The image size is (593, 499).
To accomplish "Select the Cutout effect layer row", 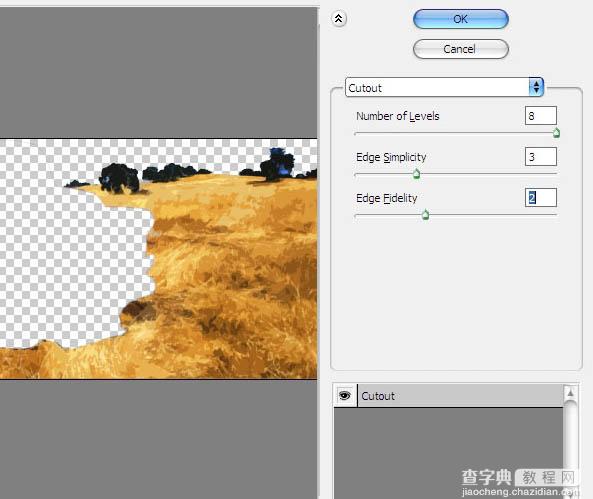I will click(x=460, y=396).
